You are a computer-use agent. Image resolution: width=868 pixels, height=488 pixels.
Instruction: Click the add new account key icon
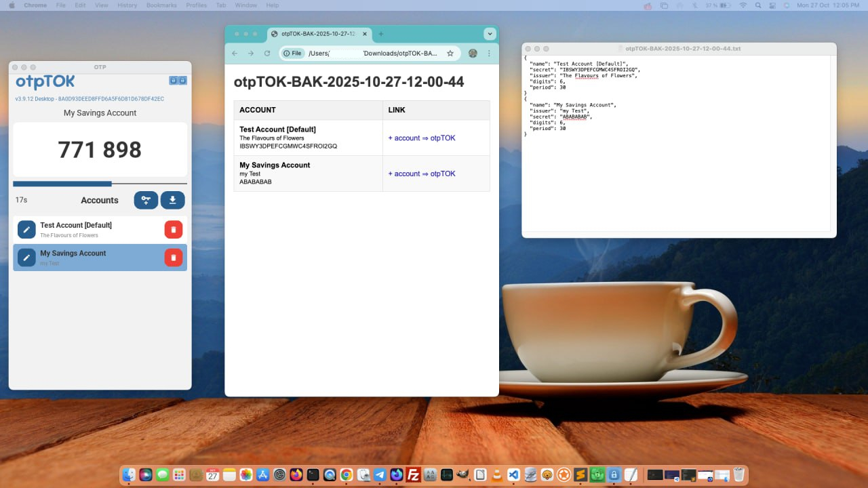point(146,200)
